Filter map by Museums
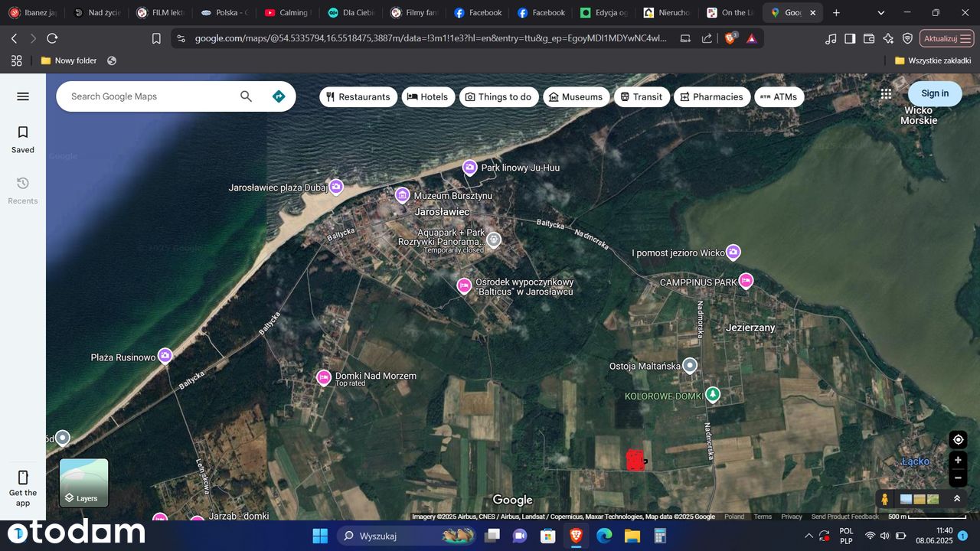 tap(576, 96)
